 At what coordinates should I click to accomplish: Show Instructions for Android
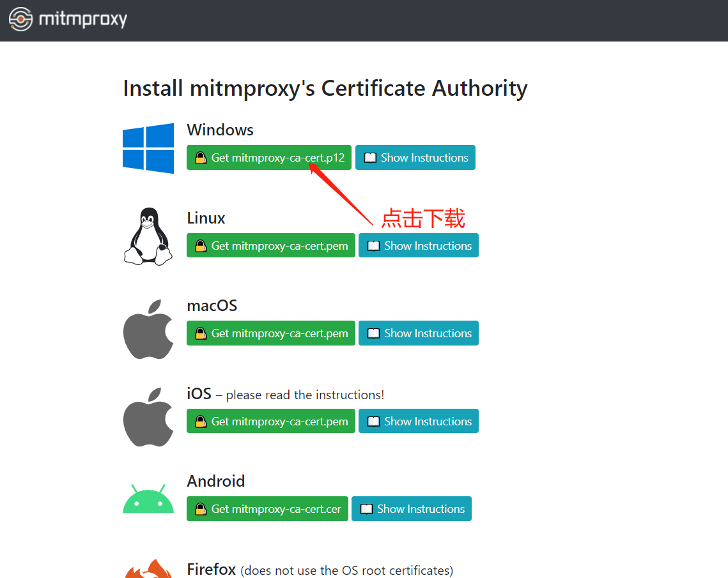pyautogui.click(x=412, y=509)
